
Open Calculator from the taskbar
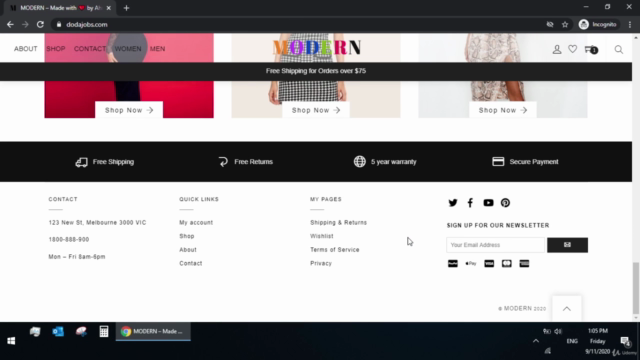pyautogui.click(x=104, y=331)
